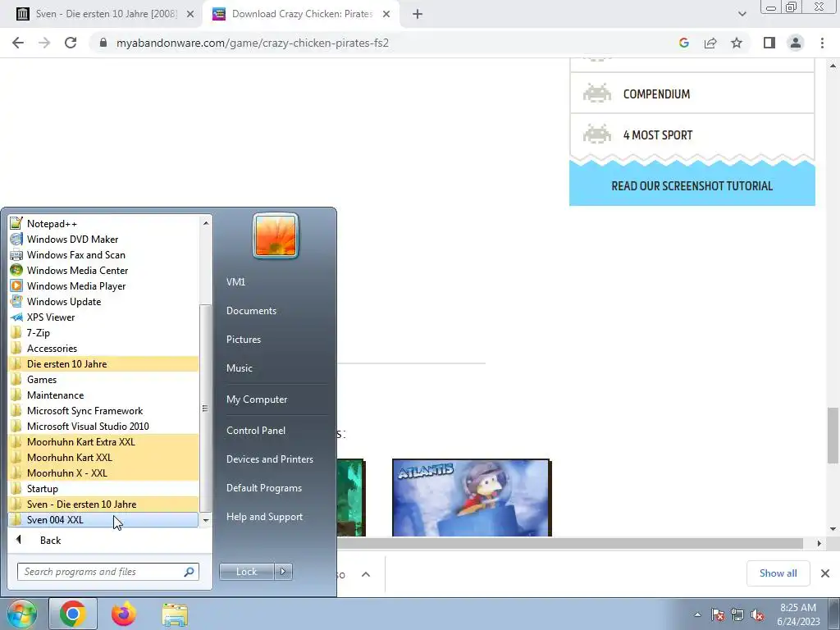Click the Start menu list scroll-down arrow
The image size is (840, 630).
click(x=206, y=520)
